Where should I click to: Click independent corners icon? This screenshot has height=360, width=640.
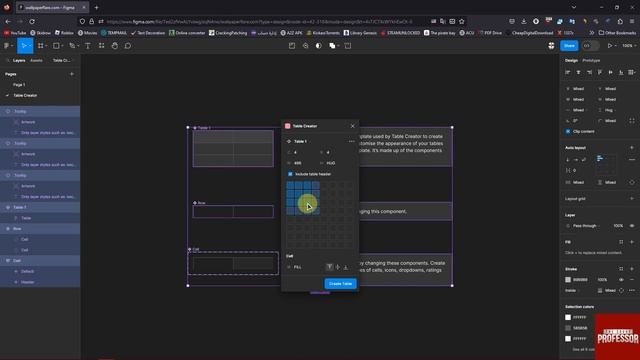[x=632, y=121]
